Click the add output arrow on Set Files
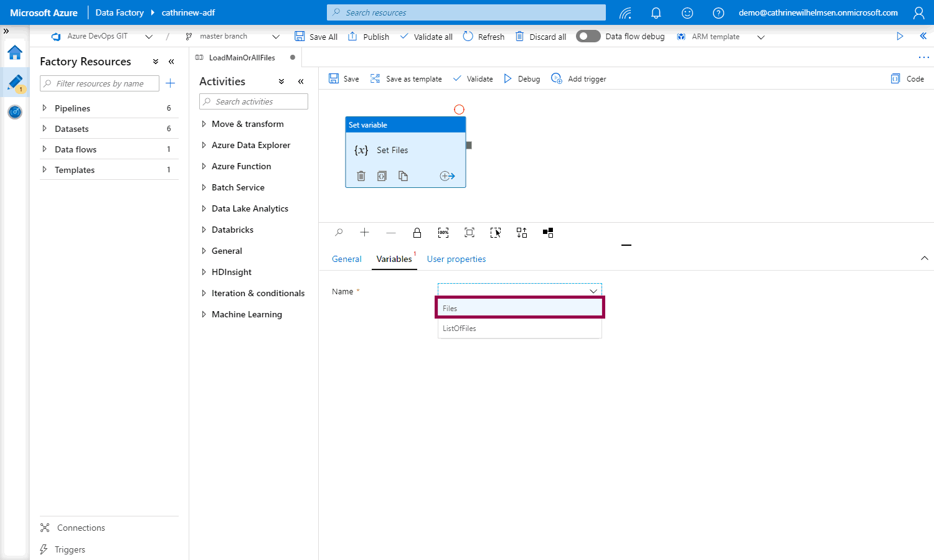The height and width of the screenshot is (560, 934). tap(447, 176)
